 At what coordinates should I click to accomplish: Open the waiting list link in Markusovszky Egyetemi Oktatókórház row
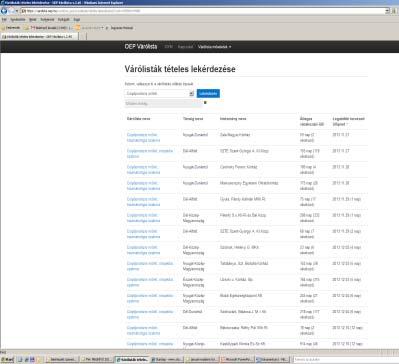click(143, 186)
